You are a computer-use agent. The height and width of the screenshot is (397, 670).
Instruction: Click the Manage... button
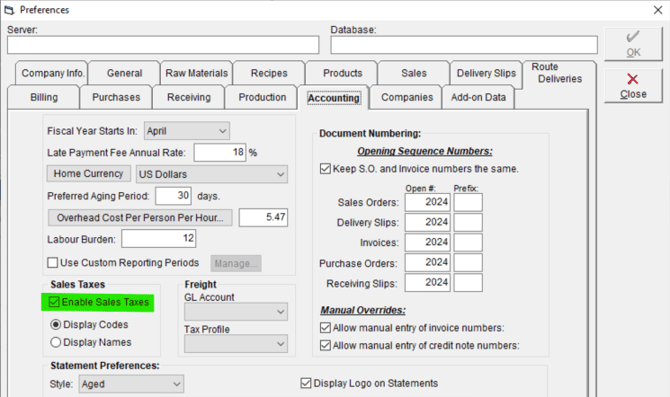(x=236, y=263)
